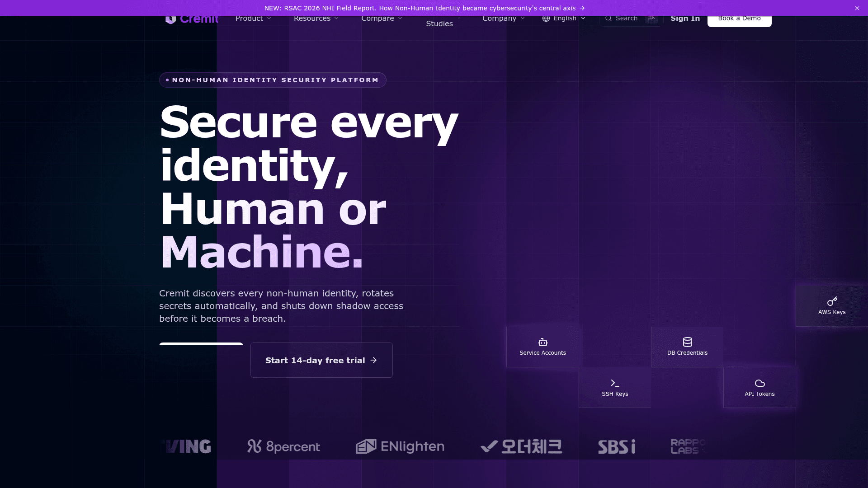This screenshot has width=868, height=488.
Task: Expand the Resources chevron arrow
Action: [x=336, y=19]
